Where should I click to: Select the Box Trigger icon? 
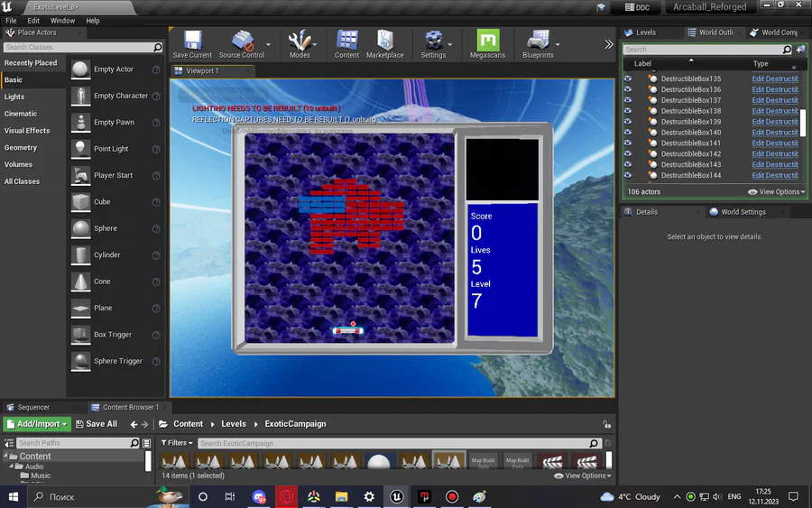(80, 335)
